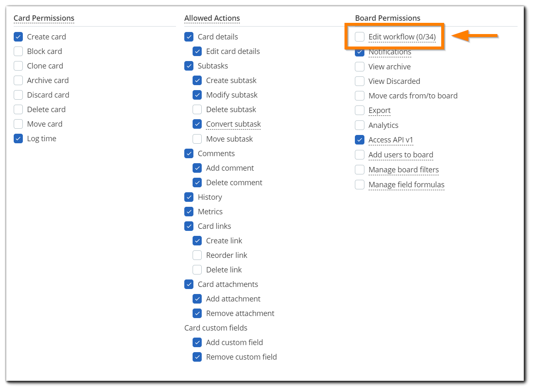Enable Archive card permission
The height and width of the screenshot is (392, 535).
click(18, 80)
